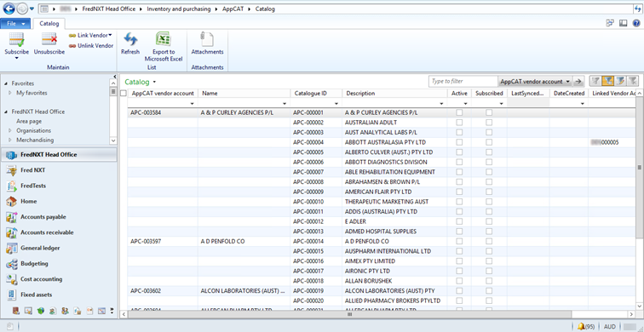Click the address bar refresh icon
Screen dimensions: 644x332
pyautogui.click(x=638, y=9)
